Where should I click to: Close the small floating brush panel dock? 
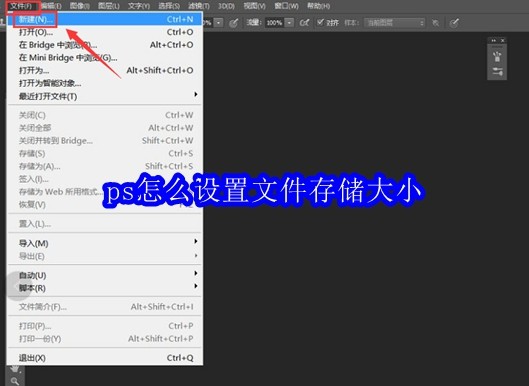(x=503, y=40)
